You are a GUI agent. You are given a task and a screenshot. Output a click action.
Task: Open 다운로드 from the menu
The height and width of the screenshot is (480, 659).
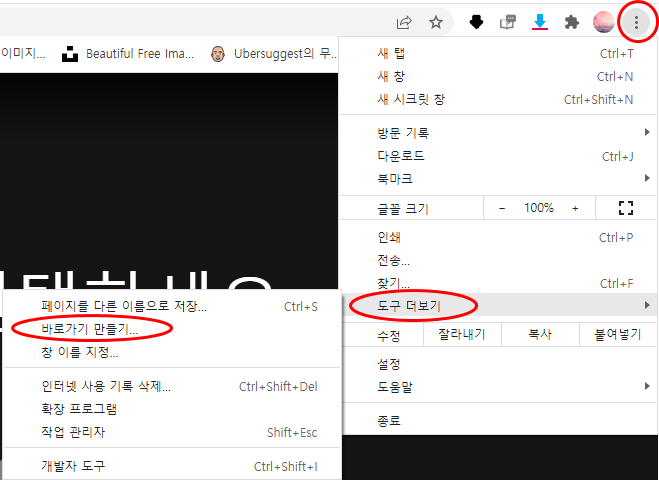tap(498, 156)
